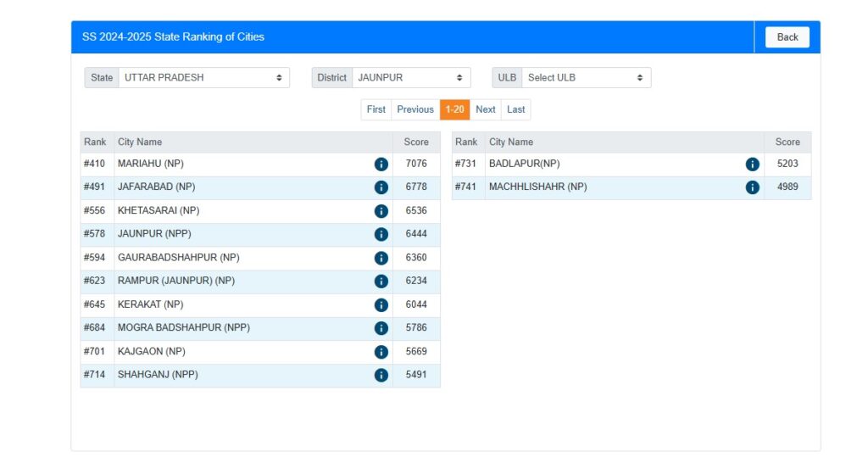Expand the District dropdown showing JAUNPUR
Viewport: 868px width, 463px height.
tap(411, 77)
